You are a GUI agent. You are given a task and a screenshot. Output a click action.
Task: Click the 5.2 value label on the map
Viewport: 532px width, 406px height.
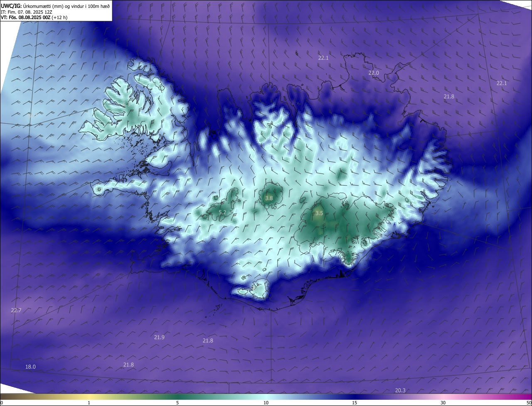click(x=222, y=213)
